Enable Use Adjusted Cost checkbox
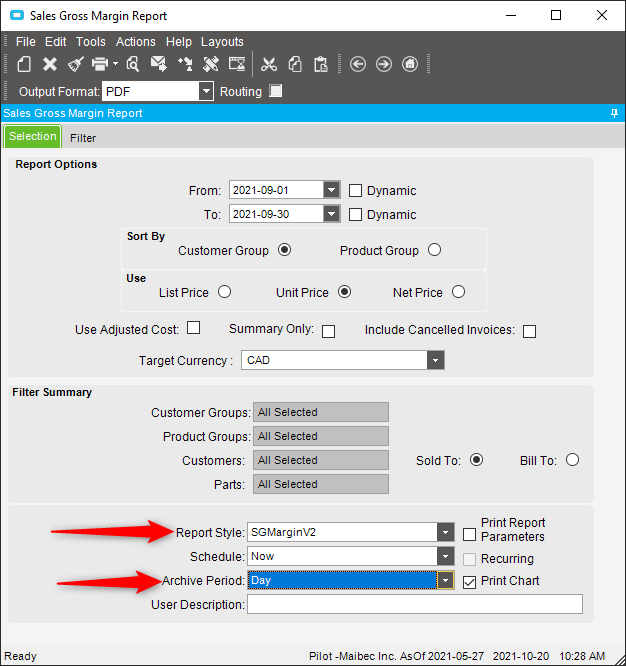Image resolution: width=626 pixels, height=666 pixels. coord(194,328)
